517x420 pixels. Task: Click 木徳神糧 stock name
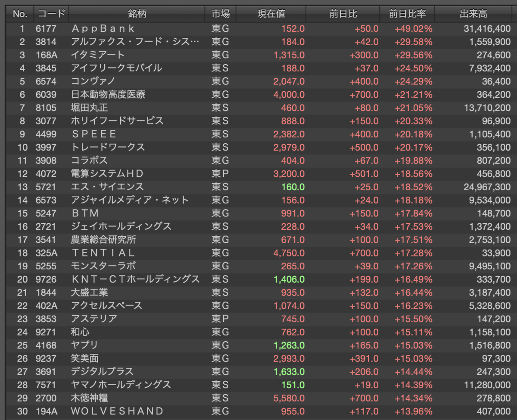tap(89, 398)
